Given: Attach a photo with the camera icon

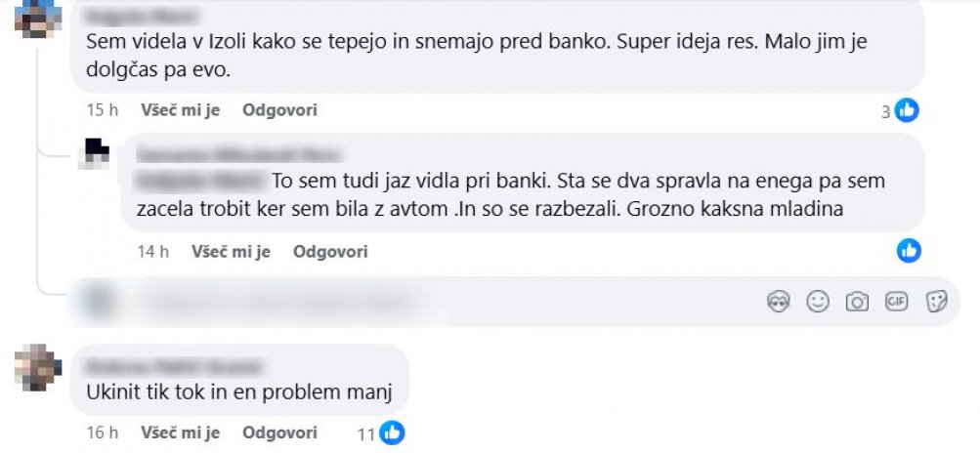Looking at the screenshot, I should 857,302.
